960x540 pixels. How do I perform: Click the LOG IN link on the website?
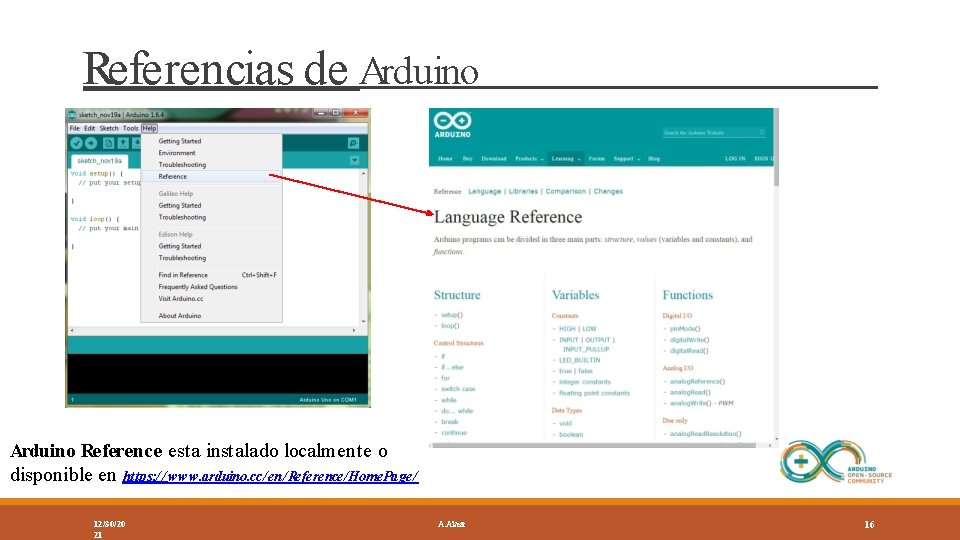pos(735,159)
